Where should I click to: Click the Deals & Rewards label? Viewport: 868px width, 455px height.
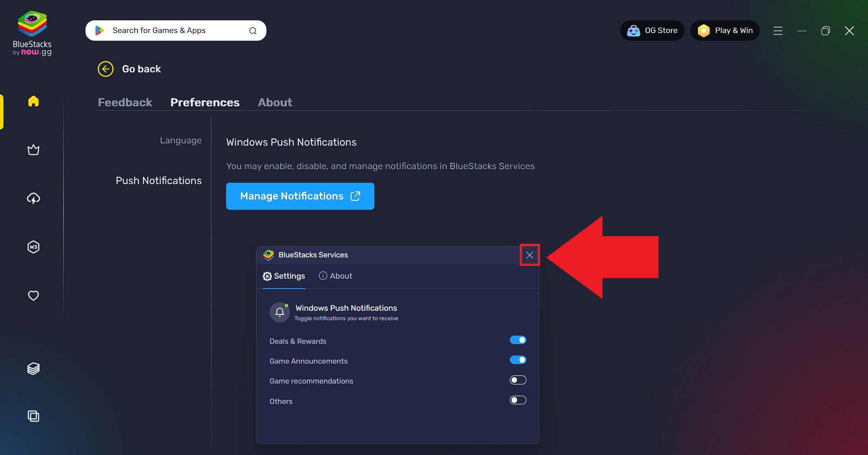[298, 341]
